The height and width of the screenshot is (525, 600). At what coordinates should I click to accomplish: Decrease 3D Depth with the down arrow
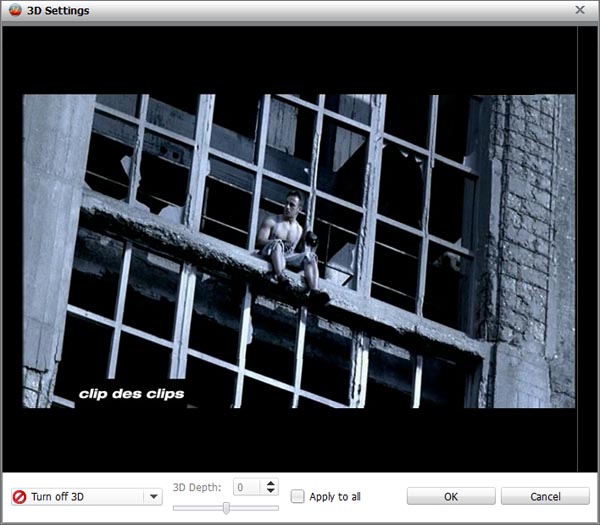271,491
